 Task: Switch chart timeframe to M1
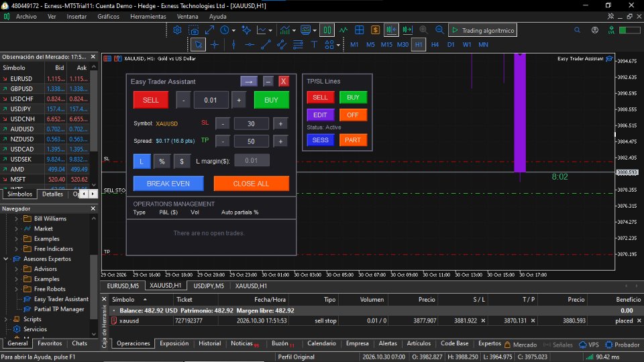point(354,45)
